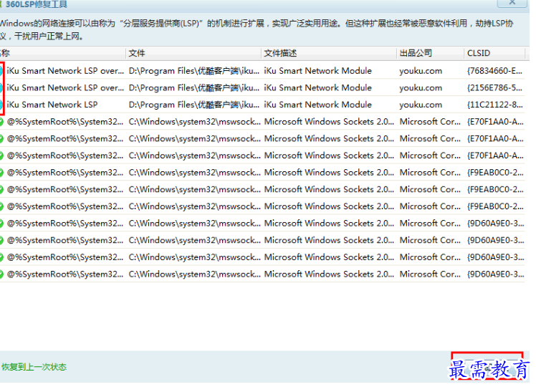The image size is (536, 392).
Task: Select the LSP over... name in the {76834660-E... row
Action: [65, 71]
